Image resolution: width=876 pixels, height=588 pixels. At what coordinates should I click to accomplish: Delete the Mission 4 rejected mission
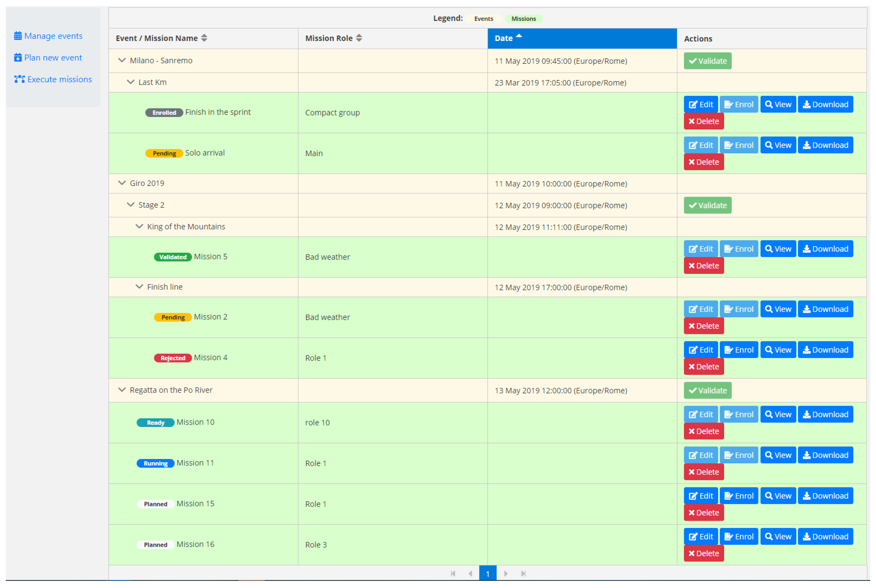click(x=704, y=367)
